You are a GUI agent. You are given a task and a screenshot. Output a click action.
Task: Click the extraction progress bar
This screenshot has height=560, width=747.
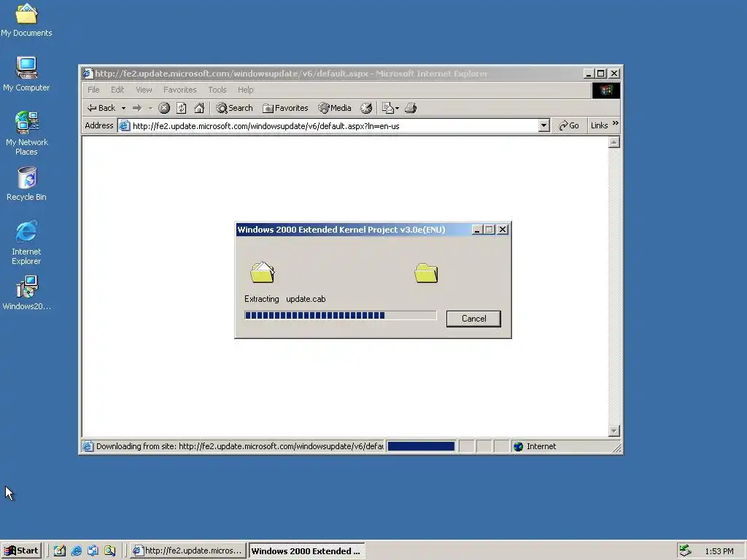click(x=340, y=315)
